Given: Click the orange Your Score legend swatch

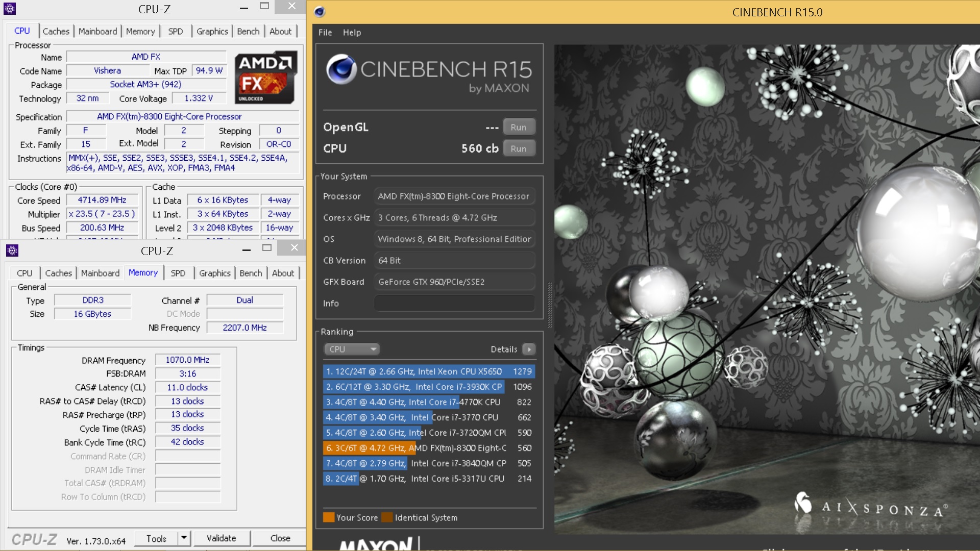Looking at the screenshot, I should point(329,517).
